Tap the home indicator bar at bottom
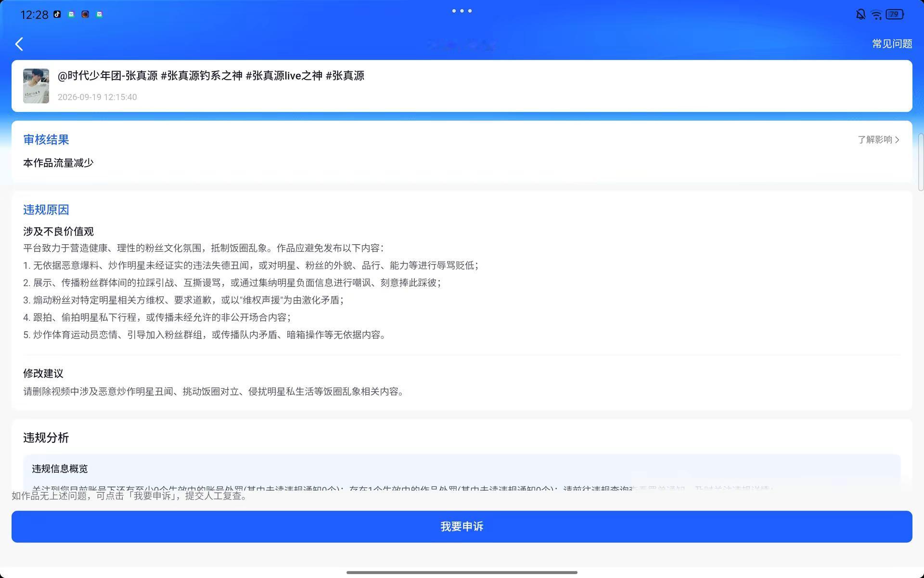Screen dimensions: 924x578 [462, 572]
